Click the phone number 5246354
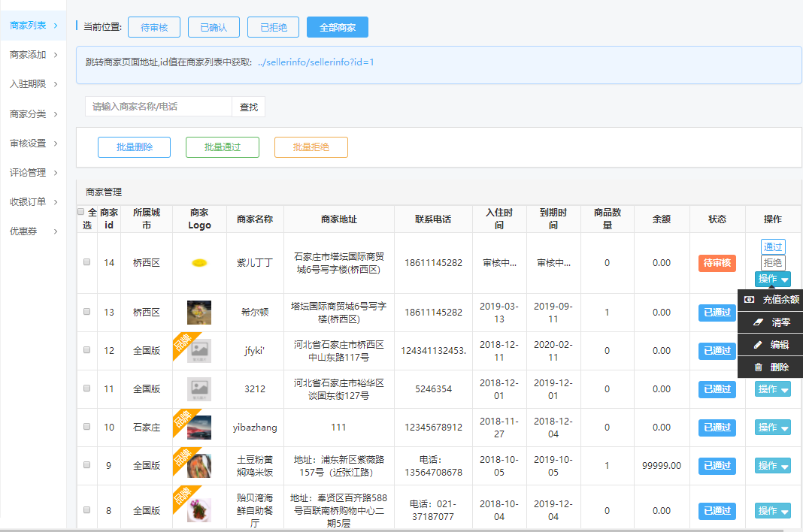This screenshot has width=803, height=532. (433, 388)
